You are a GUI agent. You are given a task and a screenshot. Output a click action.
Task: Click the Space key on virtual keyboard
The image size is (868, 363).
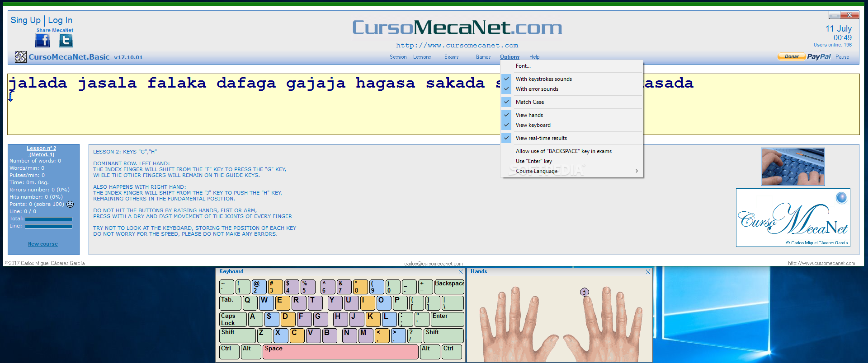pyautogui.click(x=340, y=352)
